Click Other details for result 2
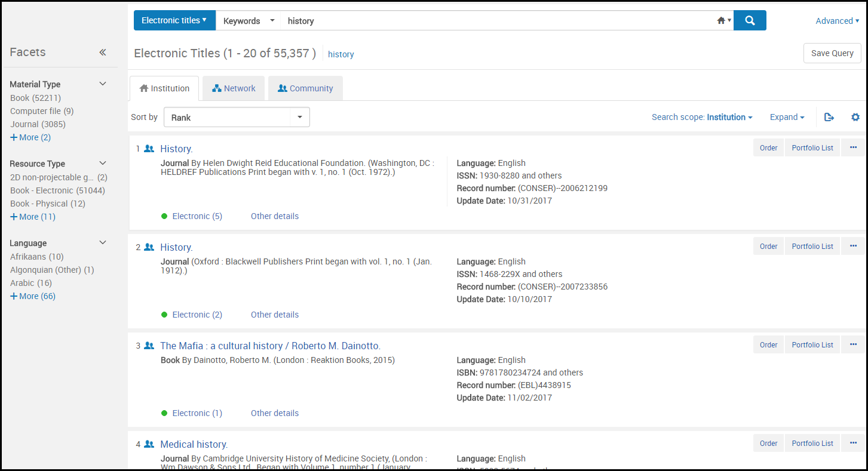This screenshot has width=868, height=471. [x=275, y=315]
